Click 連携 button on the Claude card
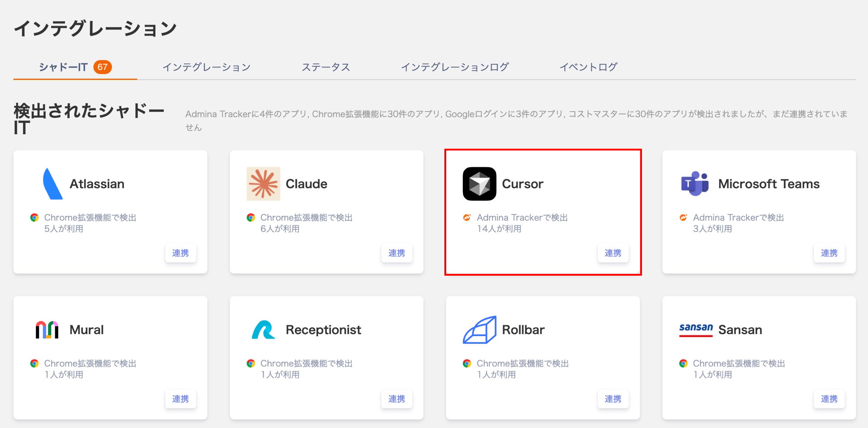 (x=396, y=253)
